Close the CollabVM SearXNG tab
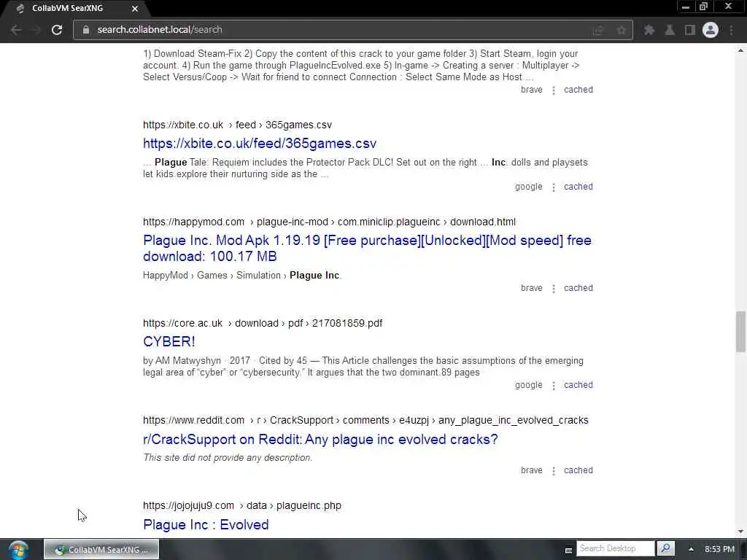This screenshot has height=560, width=747. [135, 9]
